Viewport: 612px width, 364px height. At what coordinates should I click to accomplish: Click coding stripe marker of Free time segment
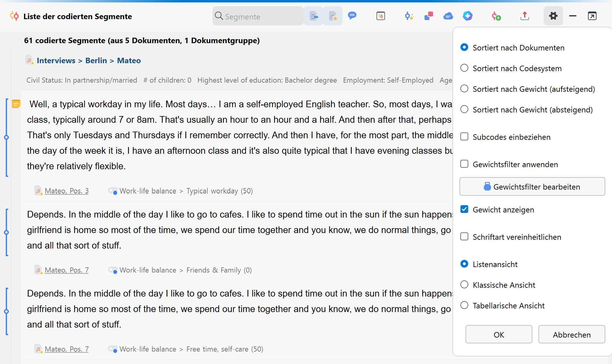click(x=6, y=311)
